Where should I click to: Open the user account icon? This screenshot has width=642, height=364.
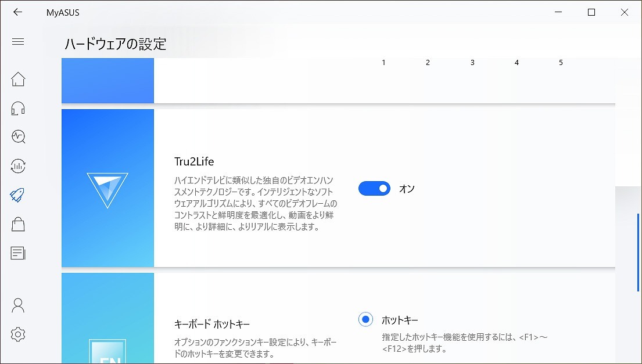coord(18,305)
